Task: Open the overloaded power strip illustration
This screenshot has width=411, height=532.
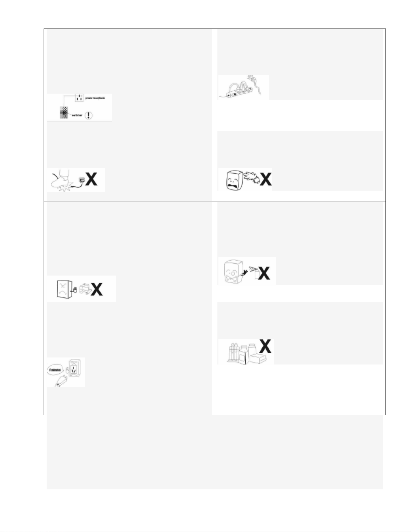Action: click(243, 87)
